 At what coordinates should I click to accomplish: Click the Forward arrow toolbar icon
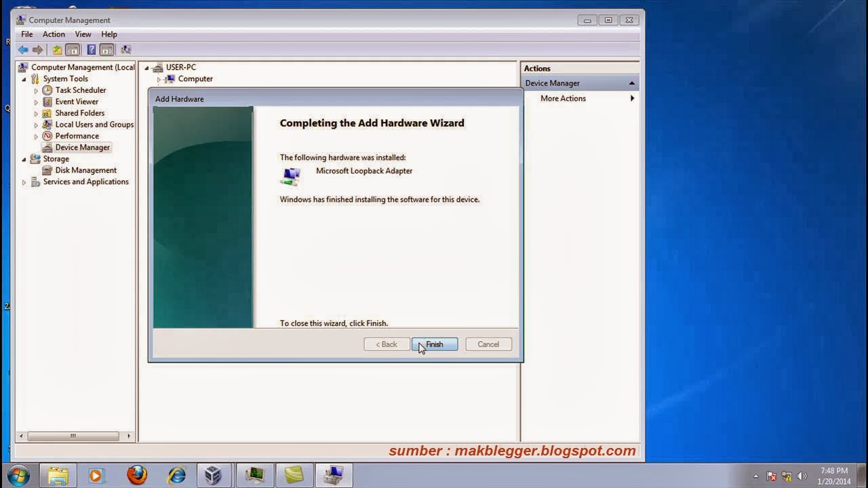pos(38,49)
